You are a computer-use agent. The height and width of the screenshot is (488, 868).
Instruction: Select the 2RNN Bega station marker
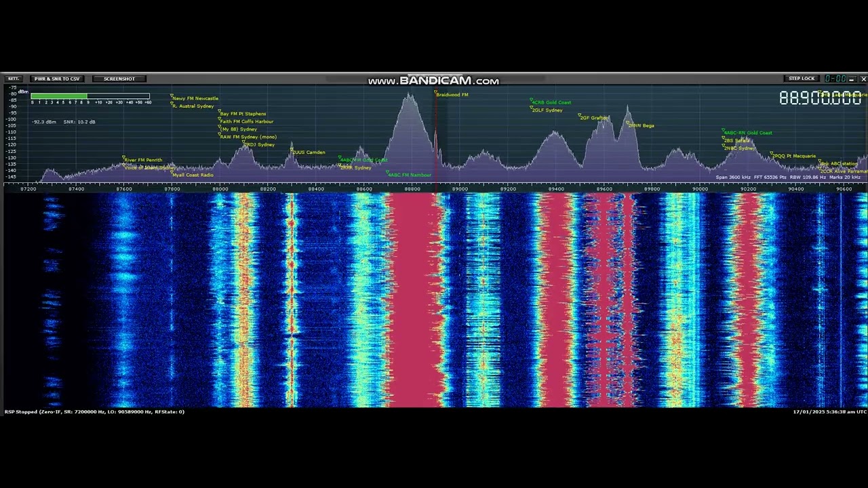(642, 125)
